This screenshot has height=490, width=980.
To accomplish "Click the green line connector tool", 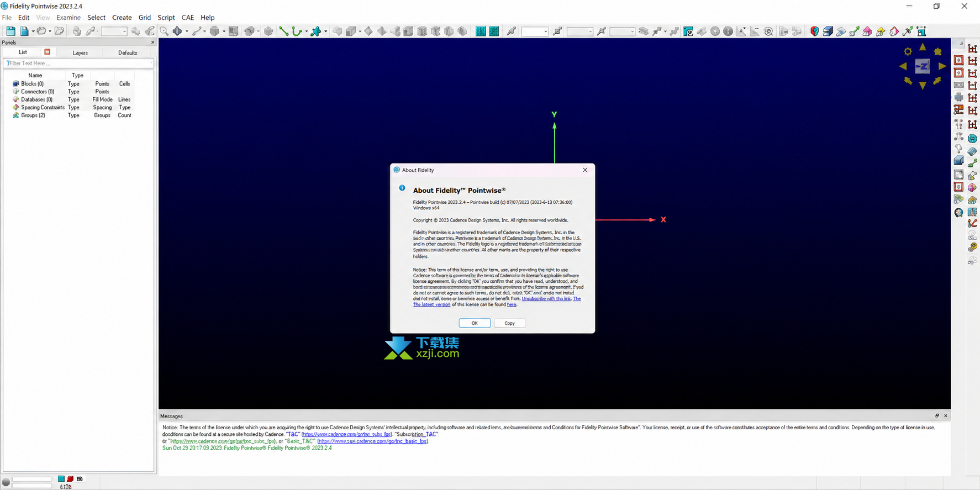I will coord(283,31).
